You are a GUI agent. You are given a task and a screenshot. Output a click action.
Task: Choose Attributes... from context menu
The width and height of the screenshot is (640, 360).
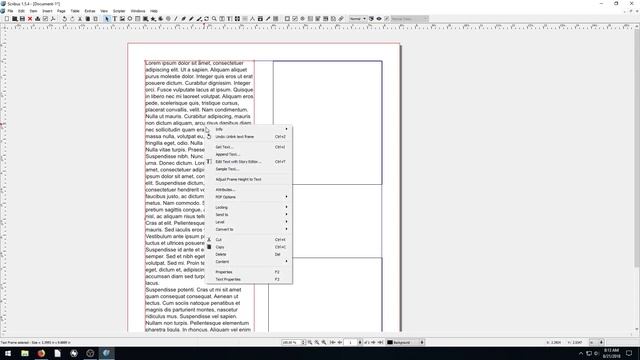coord(249,189)
